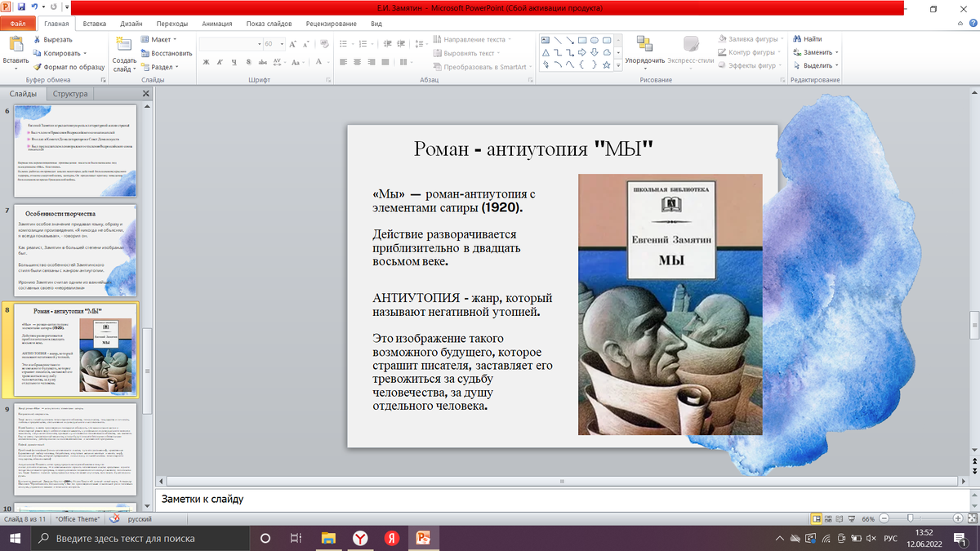Switch to Slide Sorter view
Screen dimensions: 980x551
(x=828, y=518)
